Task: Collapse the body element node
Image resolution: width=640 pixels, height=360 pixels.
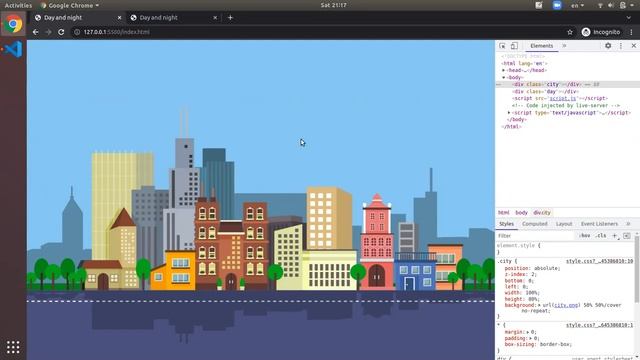Action: pyautogui.click(x=503, y=77)
